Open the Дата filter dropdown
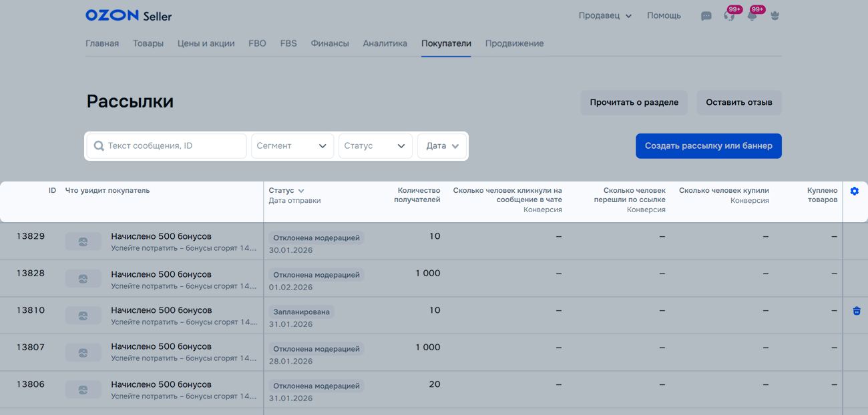 pyautogui.click(x=442, y=146)
